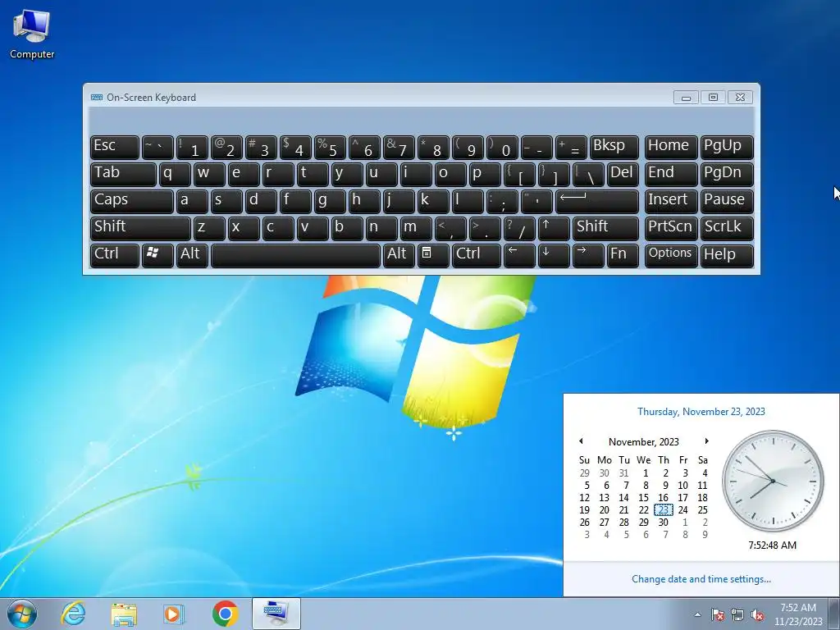Select the On-Screen Keyboard taskbar button
840x630 pixels.
[x=276, y=614]
